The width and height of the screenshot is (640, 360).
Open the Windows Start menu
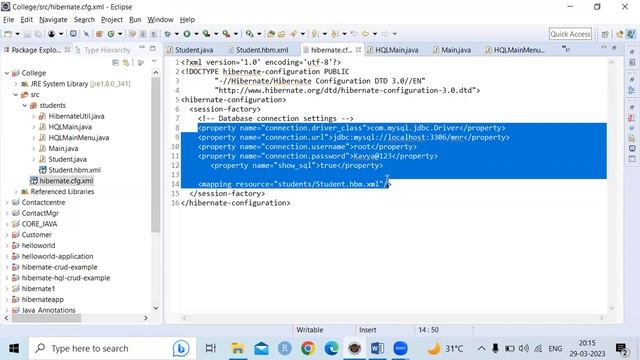(14, 349)
